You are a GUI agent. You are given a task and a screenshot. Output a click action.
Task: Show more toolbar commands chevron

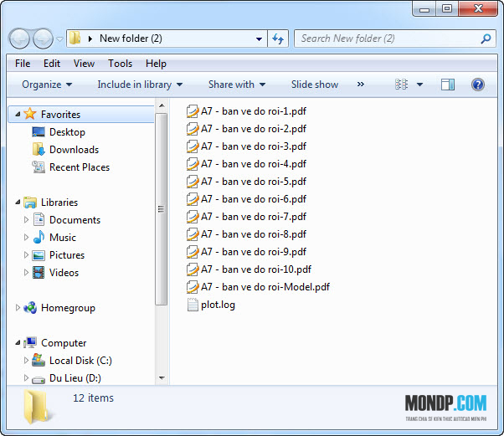click(x=361, y=85)
